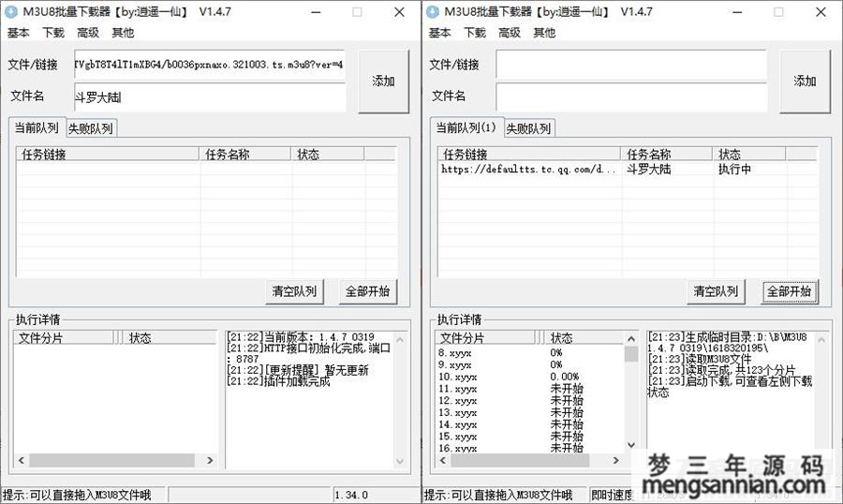
Task: Select the 9. xyyx segment row
Action: click(x=529, y=364)
